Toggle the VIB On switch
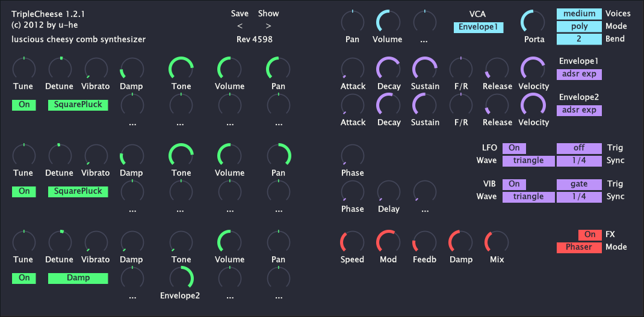The width and height of the screenshot is (644, 317). pos(514,184)
